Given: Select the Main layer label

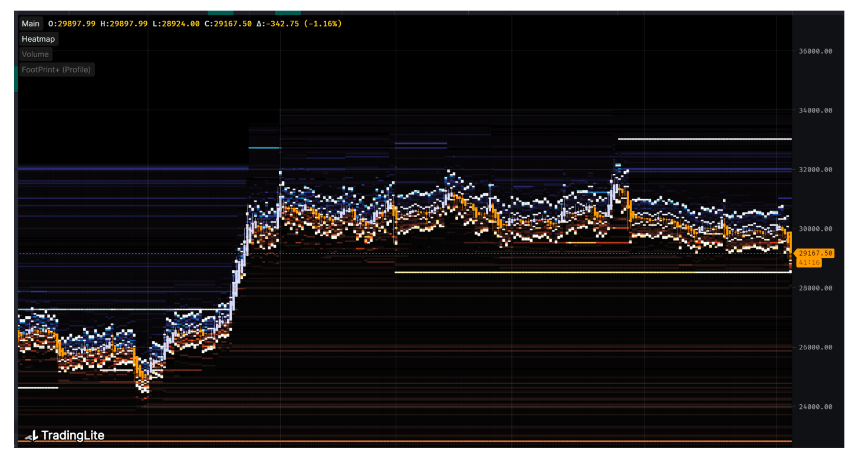Looking at the screenshot, I should tap(31, 24).
